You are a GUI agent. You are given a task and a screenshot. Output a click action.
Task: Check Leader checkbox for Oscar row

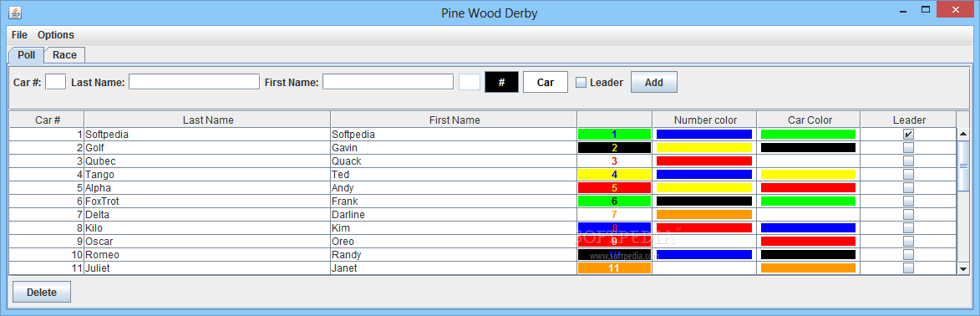pyautogui.click(x=908, y=241)
